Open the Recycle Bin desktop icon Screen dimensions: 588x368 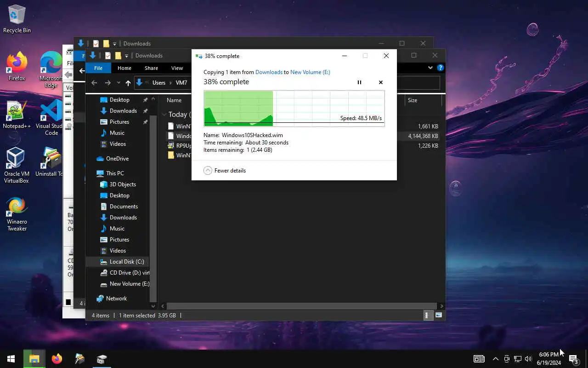pyautogui.click(x=17, y=19)
